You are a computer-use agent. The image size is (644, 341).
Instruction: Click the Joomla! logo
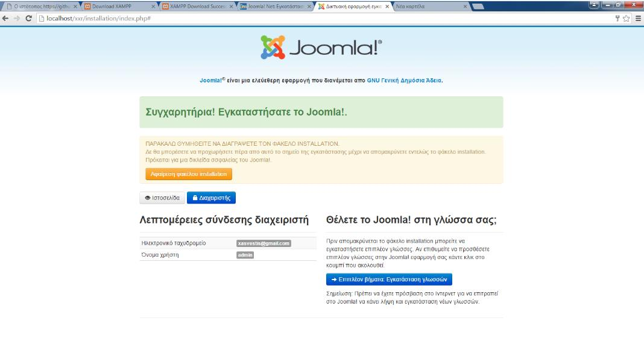[321, 47]
